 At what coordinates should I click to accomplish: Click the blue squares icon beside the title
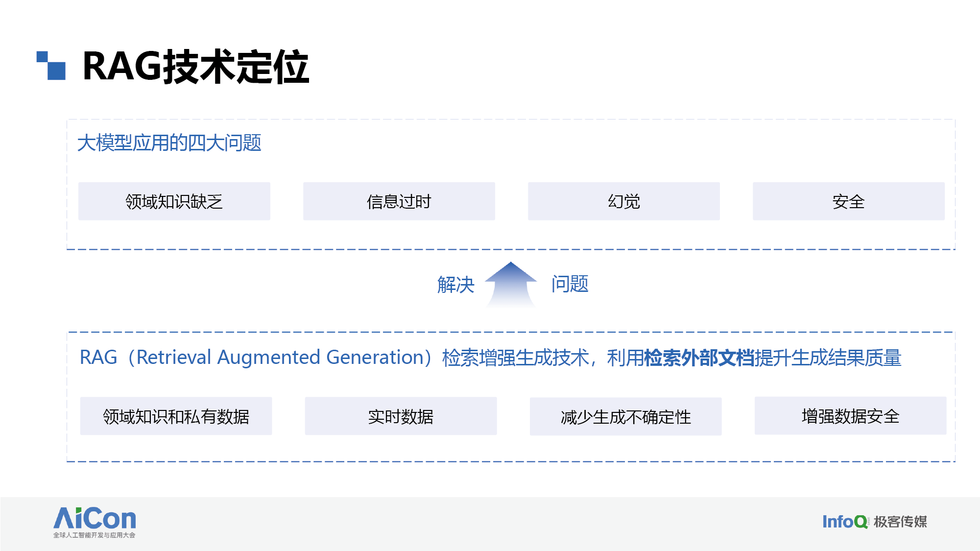pos(51,65)
